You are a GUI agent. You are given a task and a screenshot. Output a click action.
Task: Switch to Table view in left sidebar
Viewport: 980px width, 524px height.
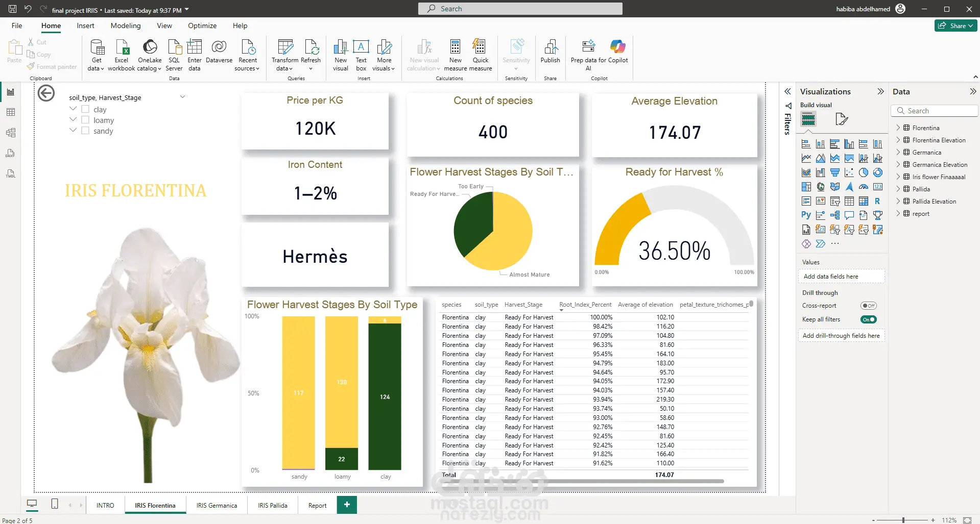[x=11, y=112]
